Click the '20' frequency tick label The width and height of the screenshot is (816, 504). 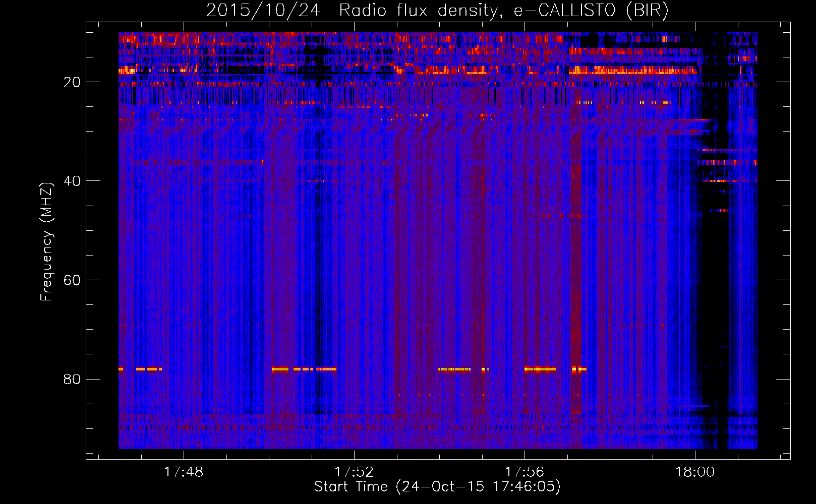pyautogui.click(x=72, y=82)
